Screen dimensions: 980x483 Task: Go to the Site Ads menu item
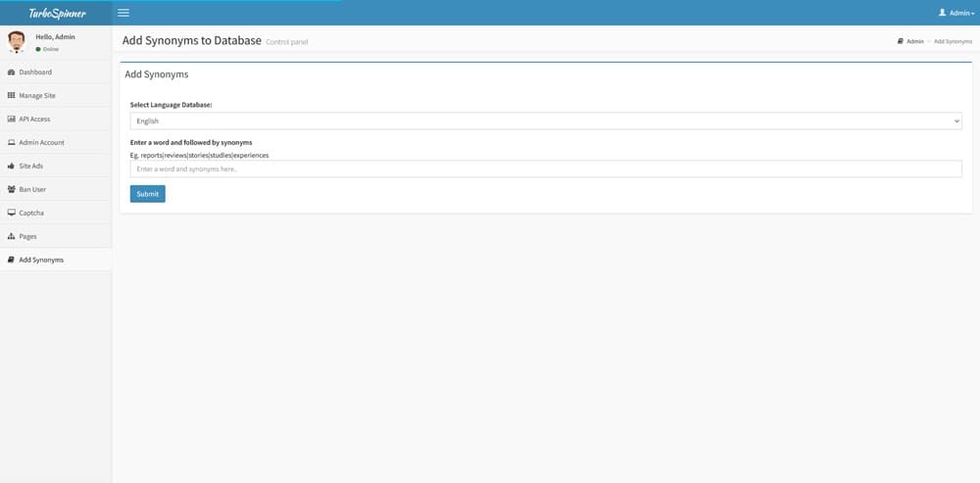(x=31, y=167)
